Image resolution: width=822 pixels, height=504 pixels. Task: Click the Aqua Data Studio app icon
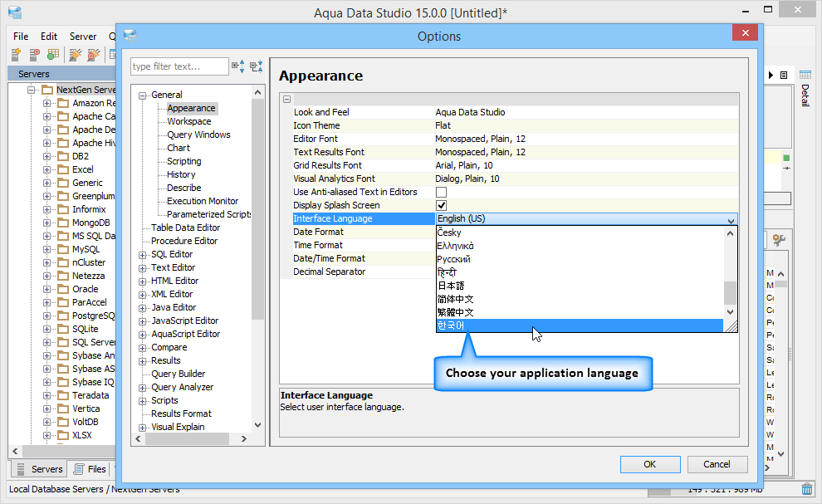click(x=15, y=12)
